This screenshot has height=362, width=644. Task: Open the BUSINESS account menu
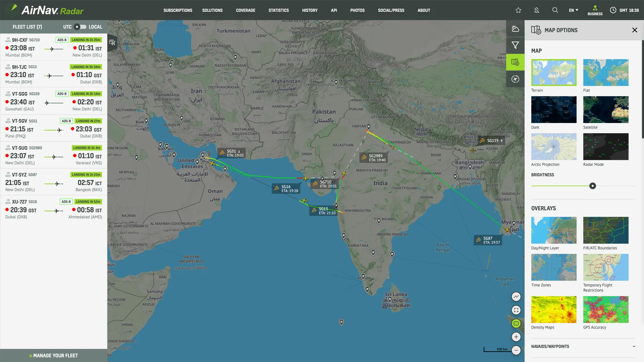595,10
